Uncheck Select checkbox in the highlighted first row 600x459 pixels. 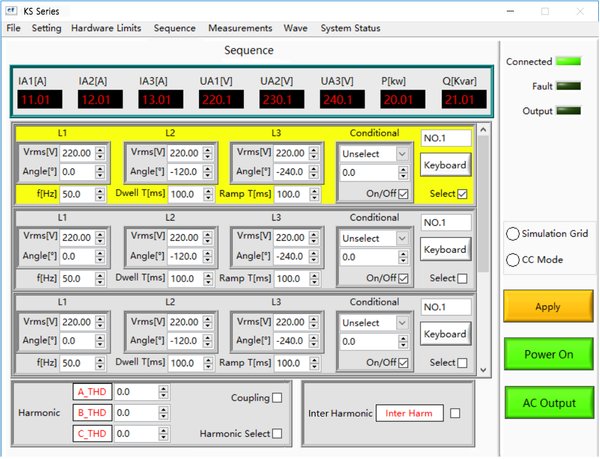[462, 194]
